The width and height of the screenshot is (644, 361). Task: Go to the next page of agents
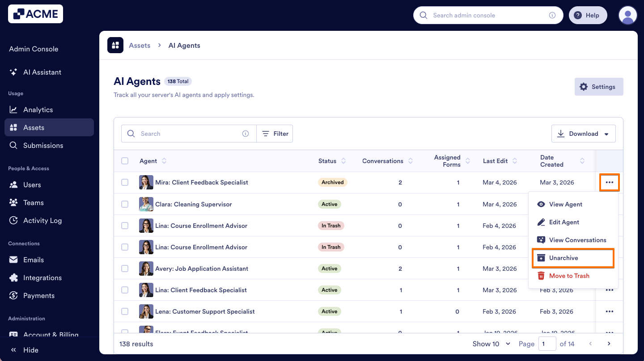tap(609, 344)
